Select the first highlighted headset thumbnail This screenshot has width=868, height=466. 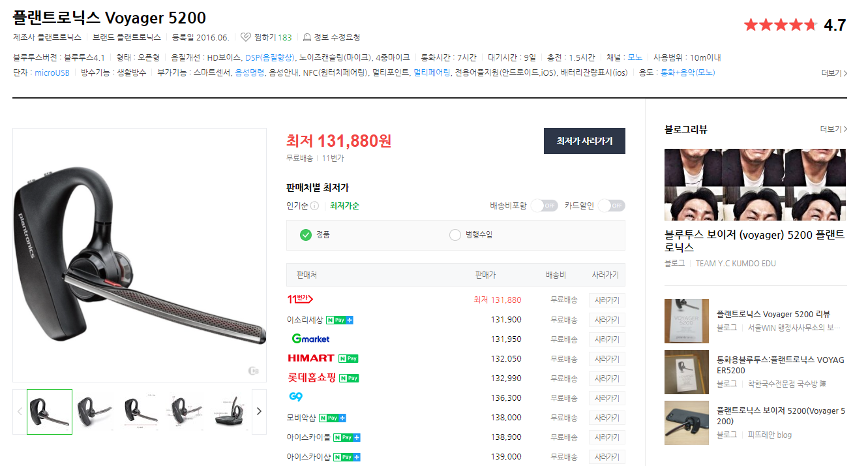pos(50,412)
